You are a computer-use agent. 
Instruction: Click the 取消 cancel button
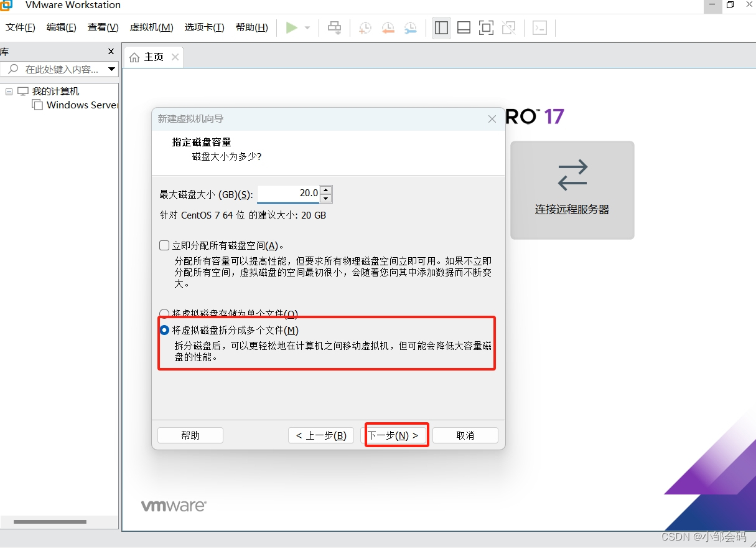[x=465, y=435]
